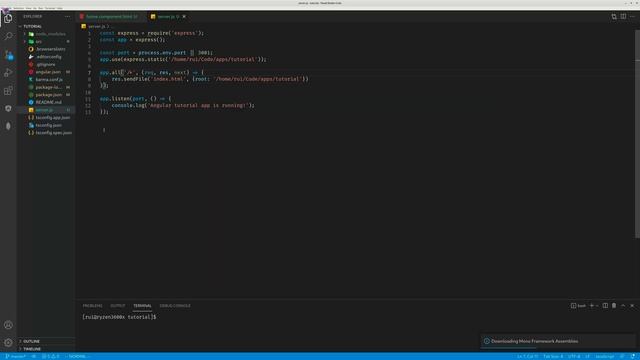Click server.js in the breadcrumb bar
This screenshot has width=640, height=360.
97,26
